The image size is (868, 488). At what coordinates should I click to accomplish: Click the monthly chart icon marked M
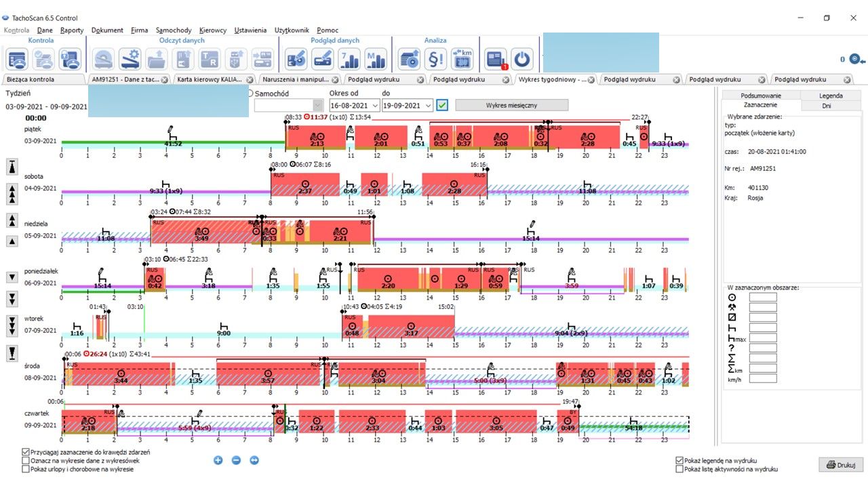[375, 59]
